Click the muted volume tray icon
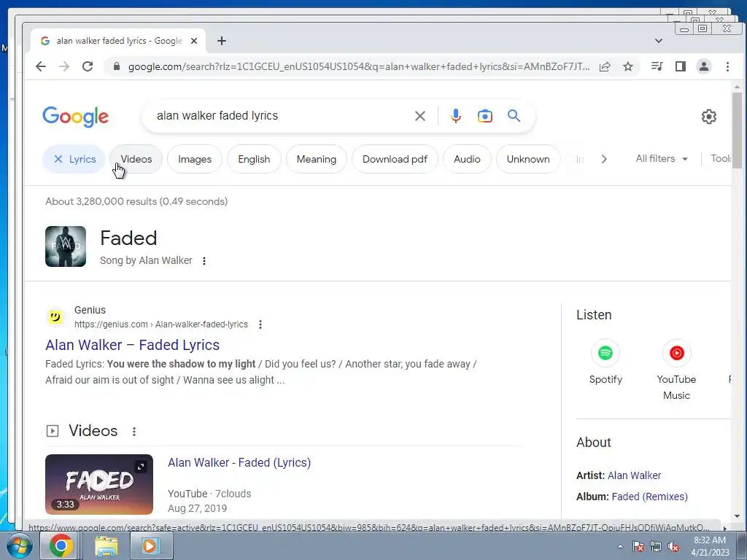 pyautogui.click(x=673, y=547)
